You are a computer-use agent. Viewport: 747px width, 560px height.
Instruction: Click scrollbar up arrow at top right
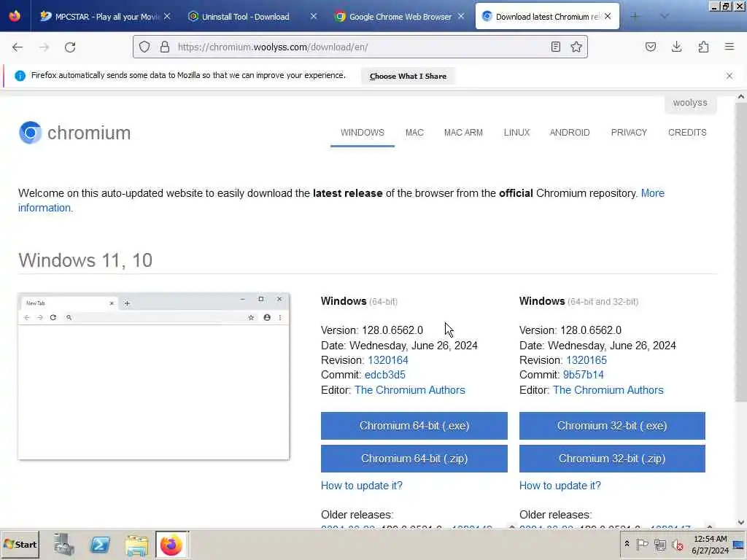coord(741,97)
